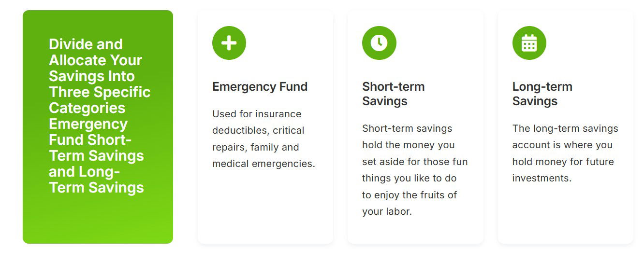The height and width of the screenshot is (263, 644).
Task: Select the "Emergency Fund" card title
Action: (x=260, y=87)
